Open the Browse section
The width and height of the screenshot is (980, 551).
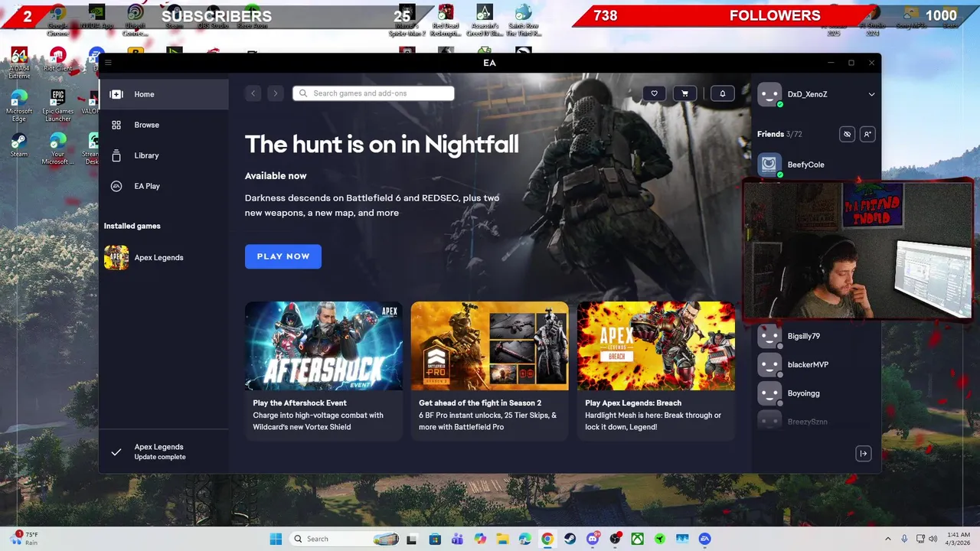click(164, 125)
